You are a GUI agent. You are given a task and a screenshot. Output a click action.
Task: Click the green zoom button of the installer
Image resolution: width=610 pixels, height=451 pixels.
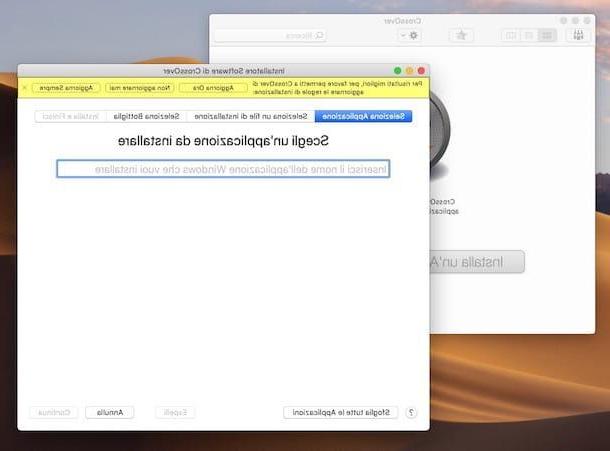[398, 71]
